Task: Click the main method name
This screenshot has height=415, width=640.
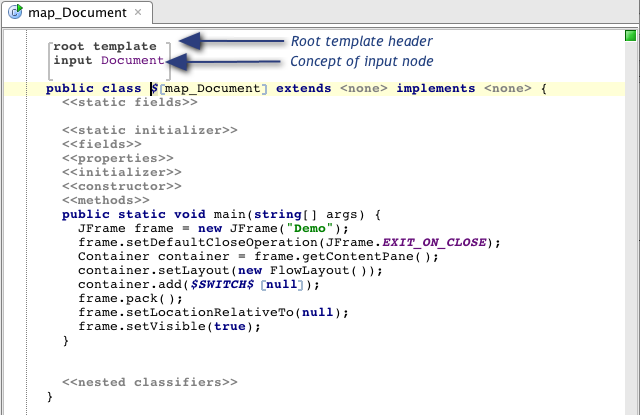Action: (x=229, y=214)
